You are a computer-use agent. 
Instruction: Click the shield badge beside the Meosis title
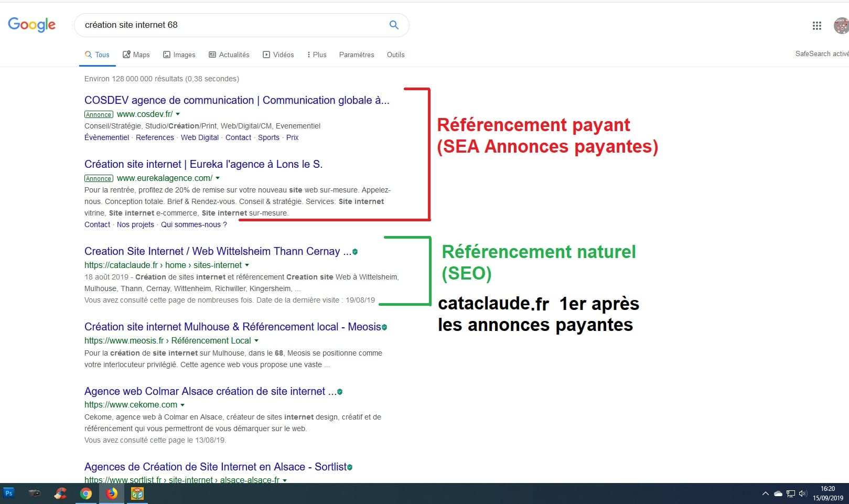(384, 327)
